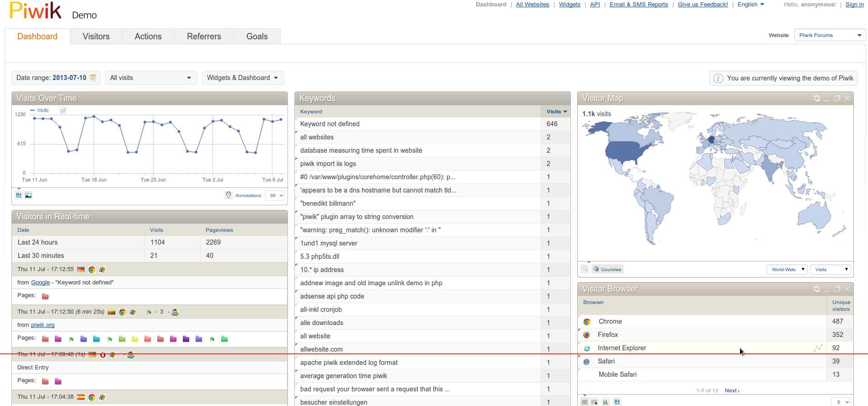Switch to the Visitors tab
Image resolution: width=868 pixels, height=406 pixels.
[96, 37]
